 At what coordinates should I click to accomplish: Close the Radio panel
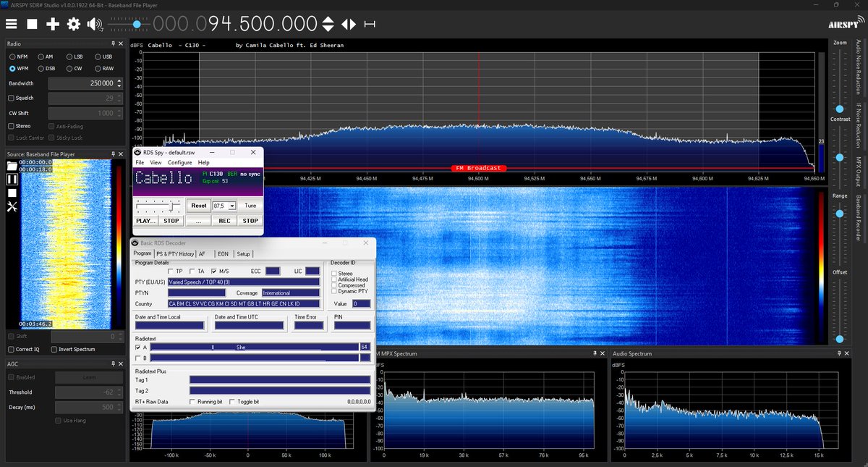tap(121, 44)
